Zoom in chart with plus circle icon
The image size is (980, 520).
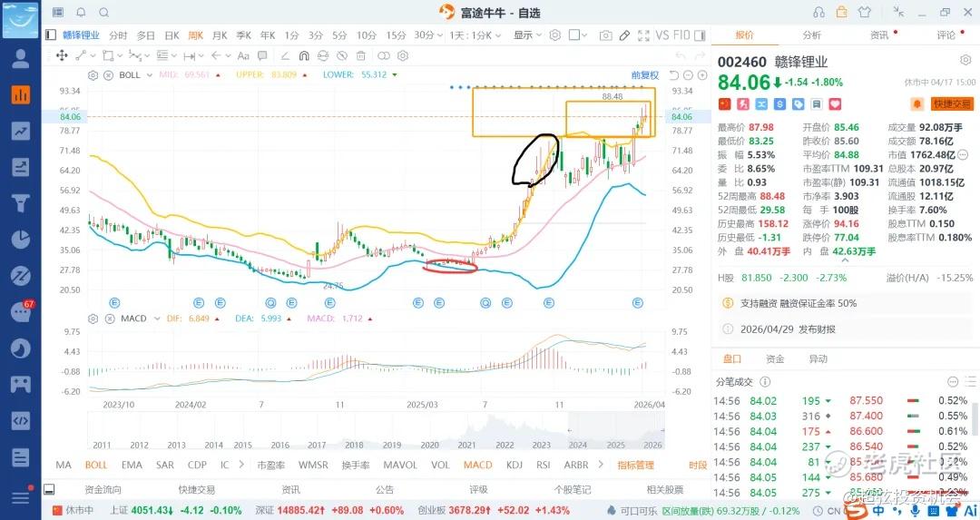[702, 75]
